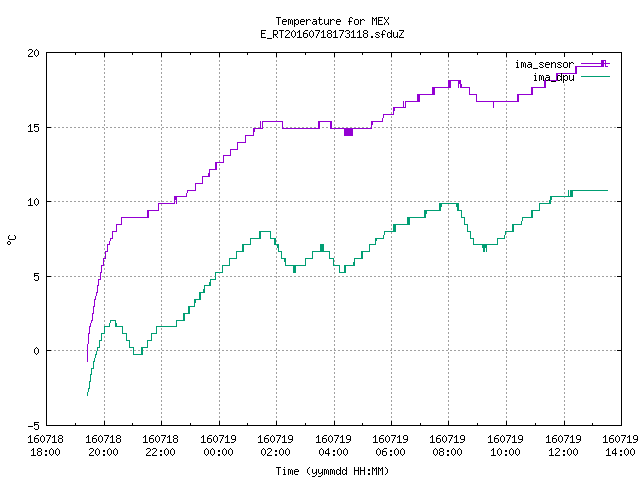Click the y-axis tick label 20

tap(33, 53)
